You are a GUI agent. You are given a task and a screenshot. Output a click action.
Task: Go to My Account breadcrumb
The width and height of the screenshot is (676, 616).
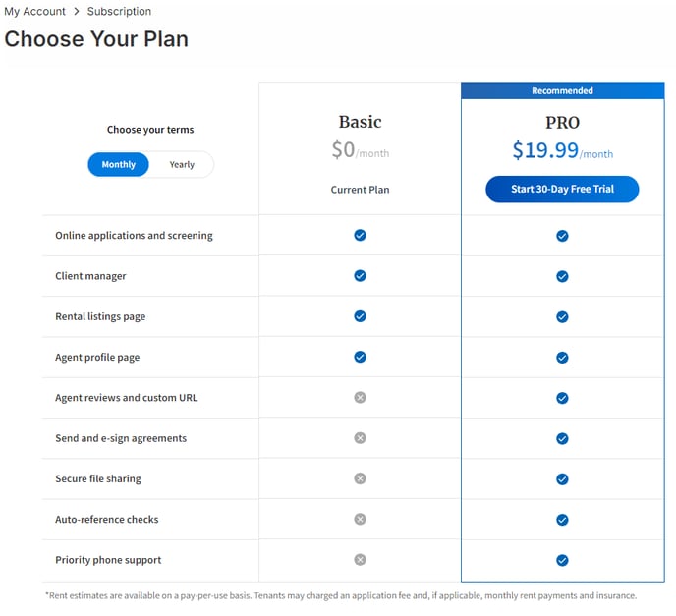coord(35,12)
